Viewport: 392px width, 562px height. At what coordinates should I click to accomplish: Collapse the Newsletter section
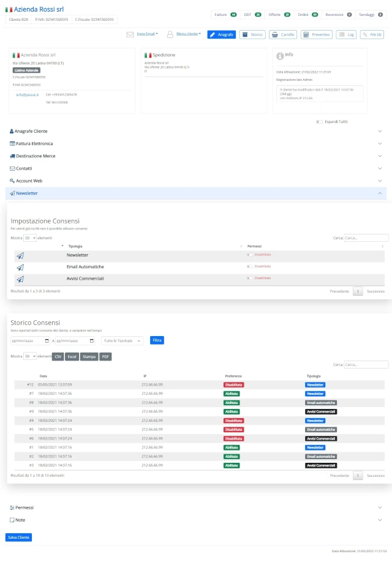pos(196,193)
